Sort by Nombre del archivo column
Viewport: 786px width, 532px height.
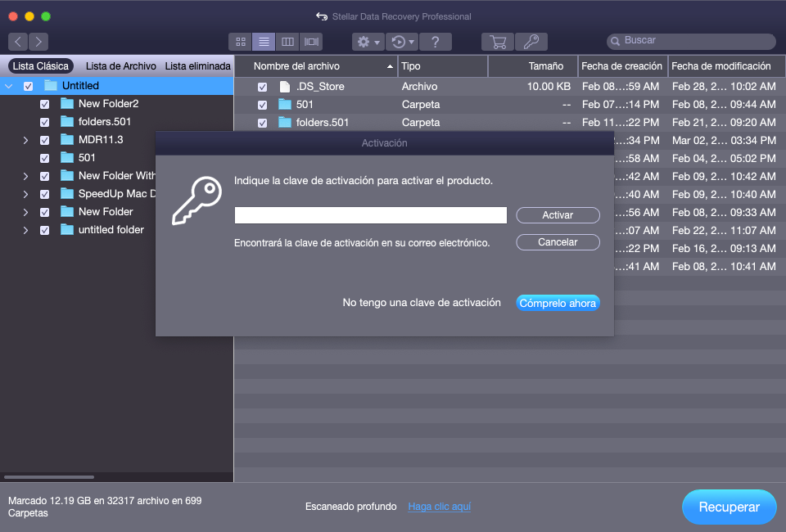tap(316, 66)
